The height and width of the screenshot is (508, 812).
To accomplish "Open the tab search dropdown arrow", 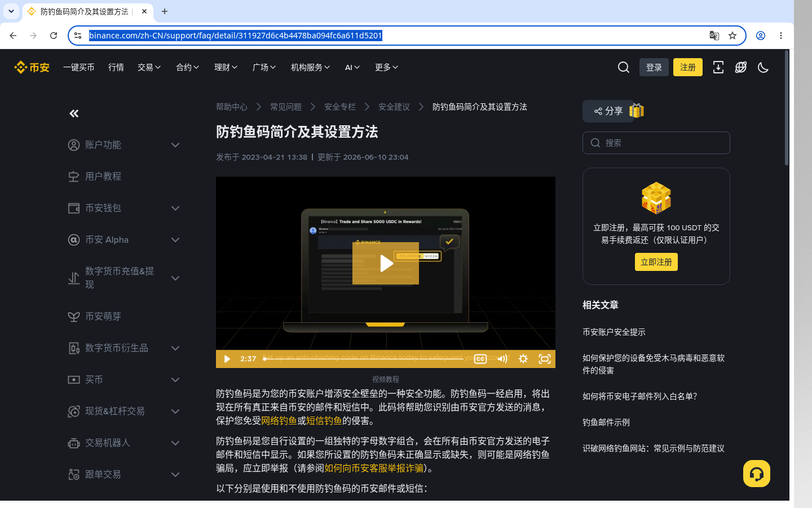I will coord(11,11).
